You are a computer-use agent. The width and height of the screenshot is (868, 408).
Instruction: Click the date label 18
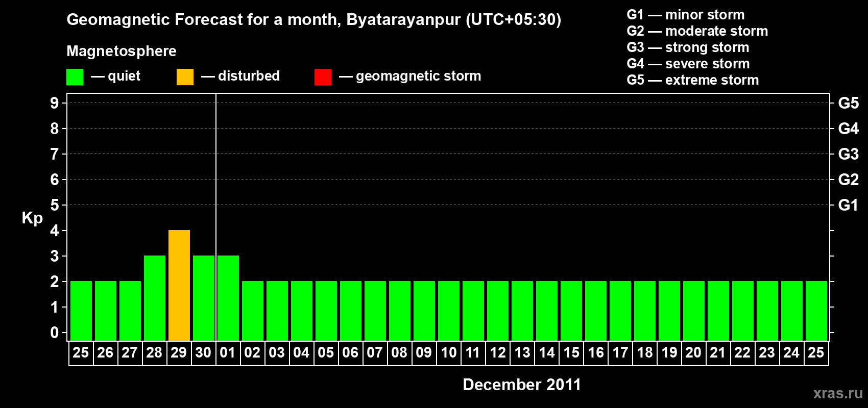point(644,353)
